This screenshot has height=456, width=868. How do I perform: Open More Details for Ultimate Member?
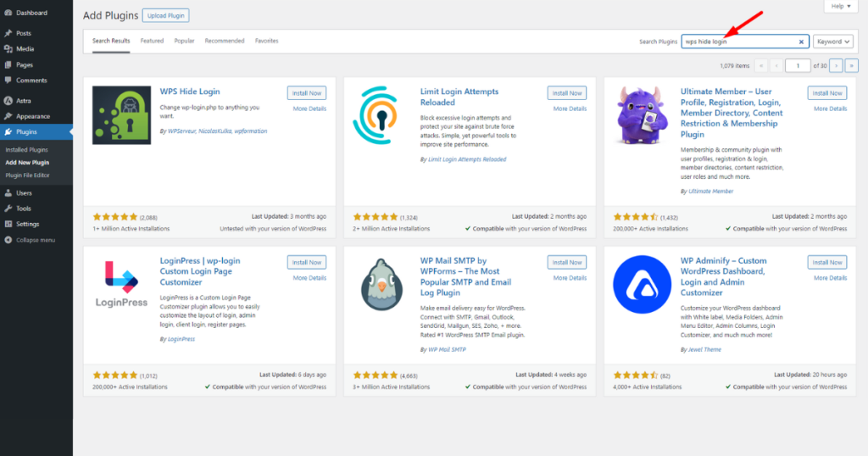(x=830, y=109)
